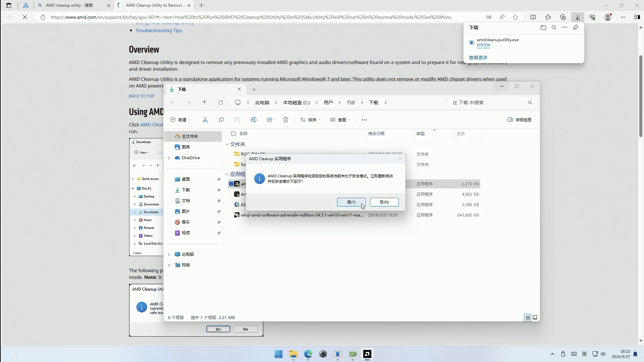The width and height of the screenshot is (644, 362).
Task: Open a new tab in File Explorer
Action: [254, 89]
